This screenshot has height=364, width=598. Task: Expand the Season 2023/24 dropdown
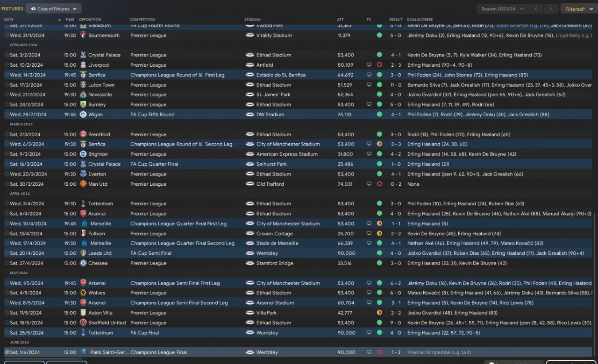pos(503,9)
